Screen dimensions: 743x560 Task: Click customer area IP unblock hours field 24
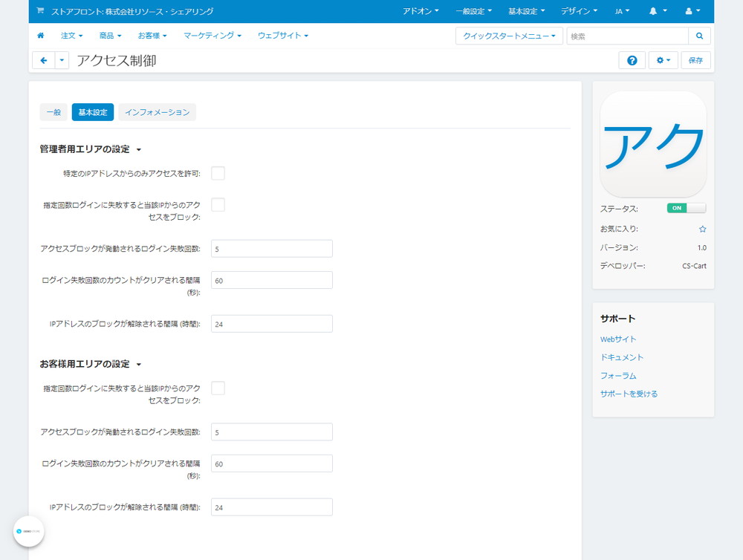(x=271, y=507)
